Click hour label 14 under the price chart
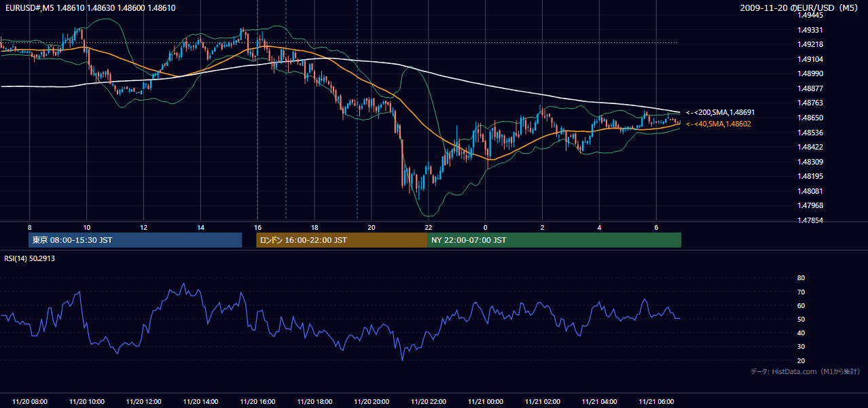 (x=201, y=227)
